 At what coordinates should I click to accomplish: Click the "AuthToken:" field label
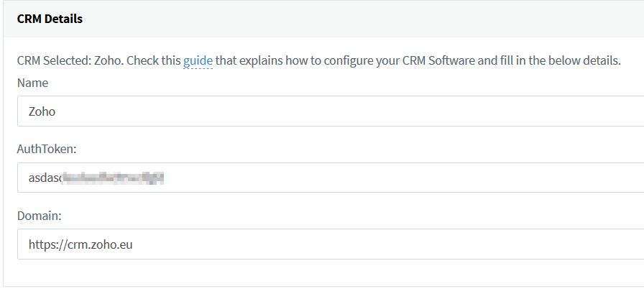point(45,149)
